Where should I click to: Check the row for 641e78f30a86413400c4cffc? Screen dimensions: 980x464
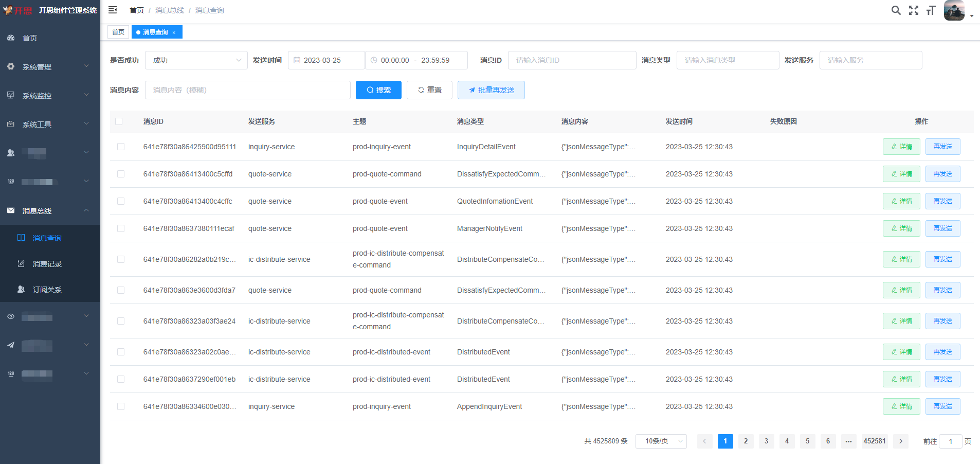tap(121, 201)
